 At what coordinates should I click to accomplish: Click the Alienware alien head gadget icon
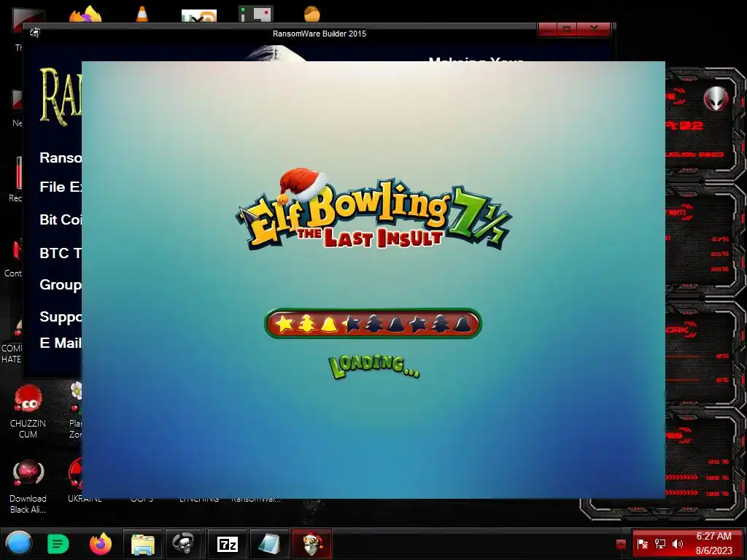[x=716, y=99]
